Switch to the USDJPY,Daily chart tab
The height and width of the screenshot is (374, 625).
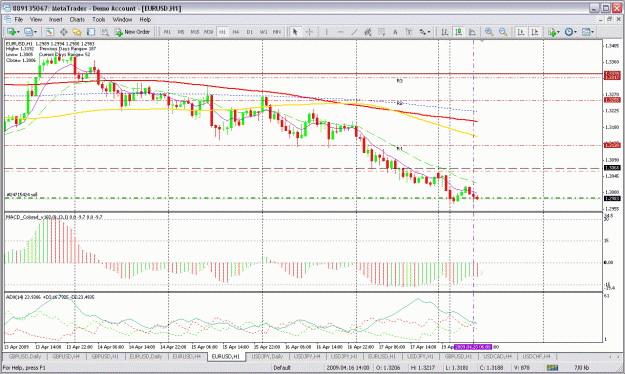[267, 356]
